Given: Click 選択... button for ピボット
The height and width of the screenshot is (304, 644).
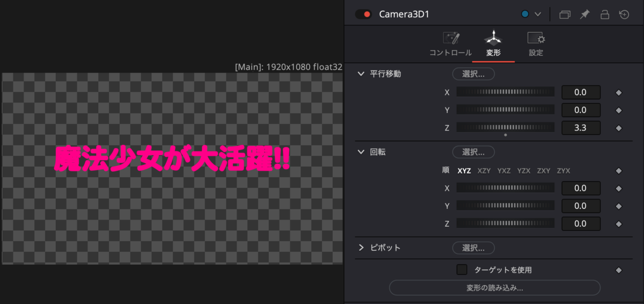Looking at the screenshot, I should click(x=473, y=248).
